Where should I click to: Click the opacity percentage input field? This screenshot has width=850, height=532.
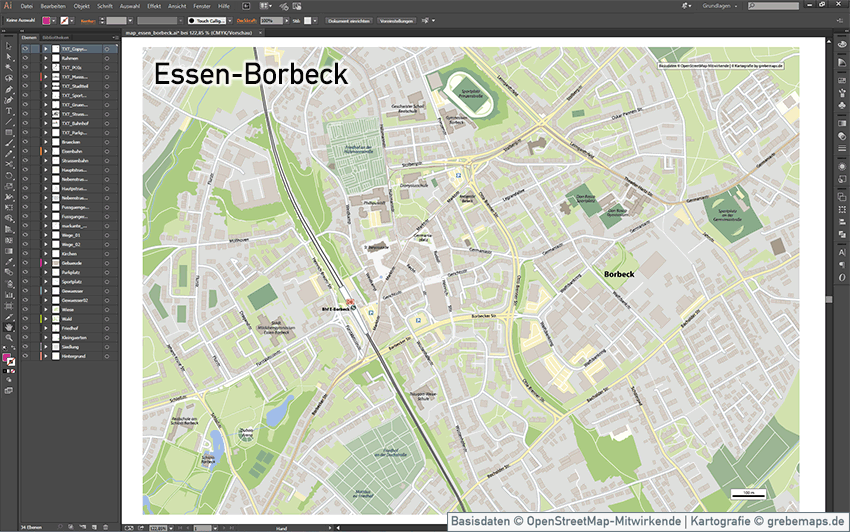coord(268,20)
